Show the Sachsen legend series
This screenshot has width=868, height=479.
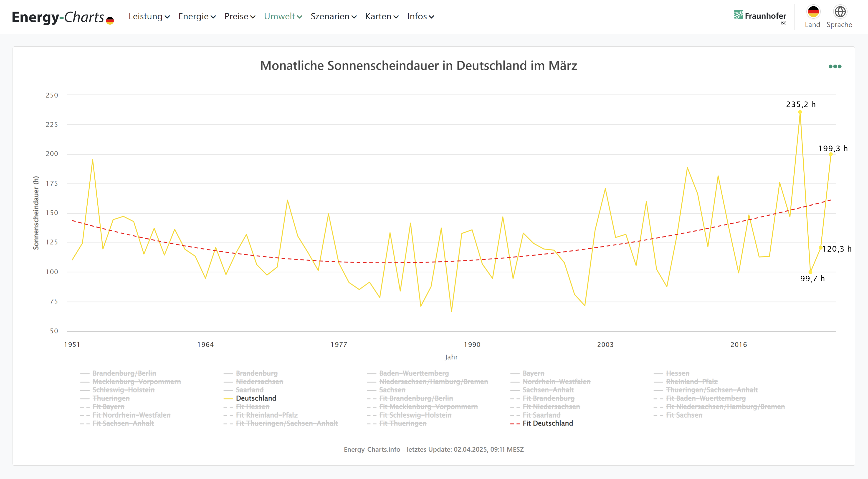(386, 390)
